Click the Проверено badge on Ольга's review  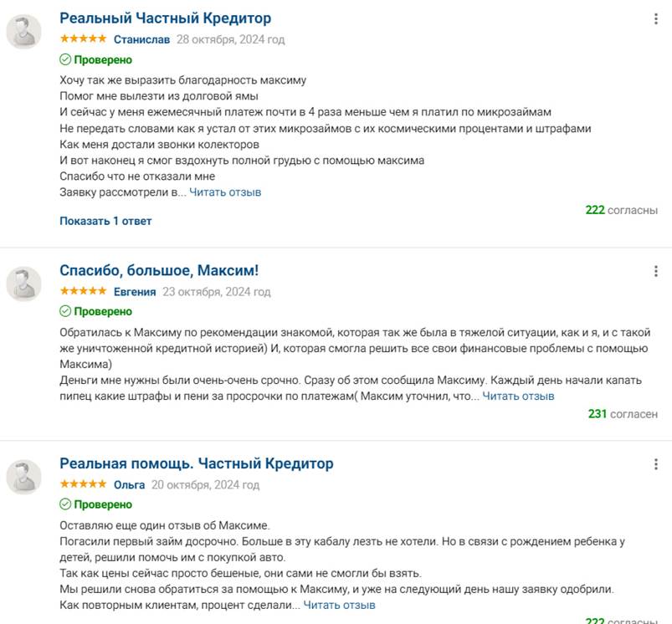[x=96, y=504]
